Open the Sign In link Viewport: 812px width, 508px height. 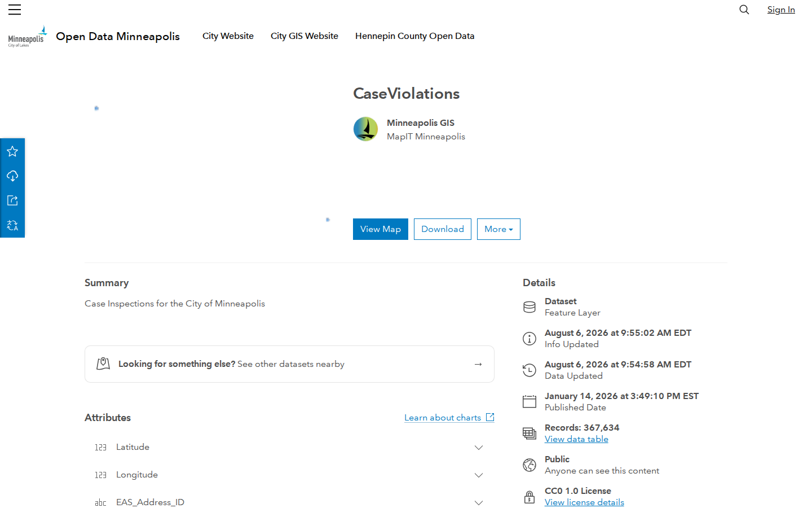pyautogui.click(x=781, y=10)
